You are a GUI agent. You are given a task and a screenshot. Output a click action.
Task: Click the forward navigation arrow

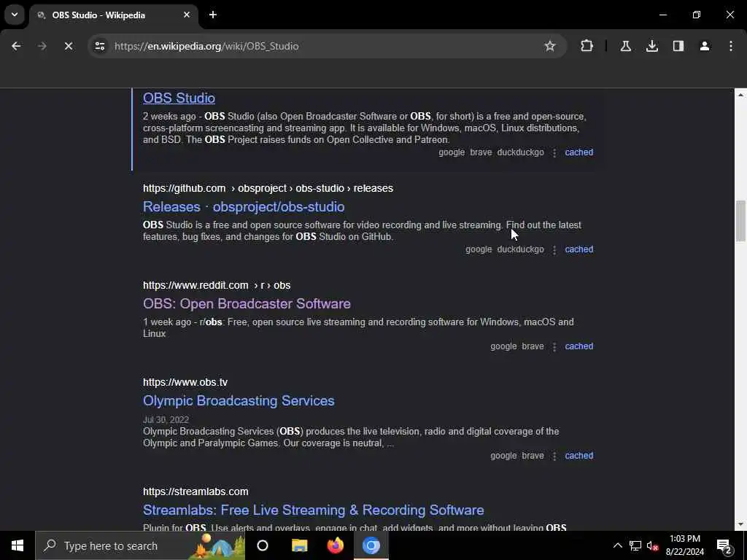pos(42,46)
